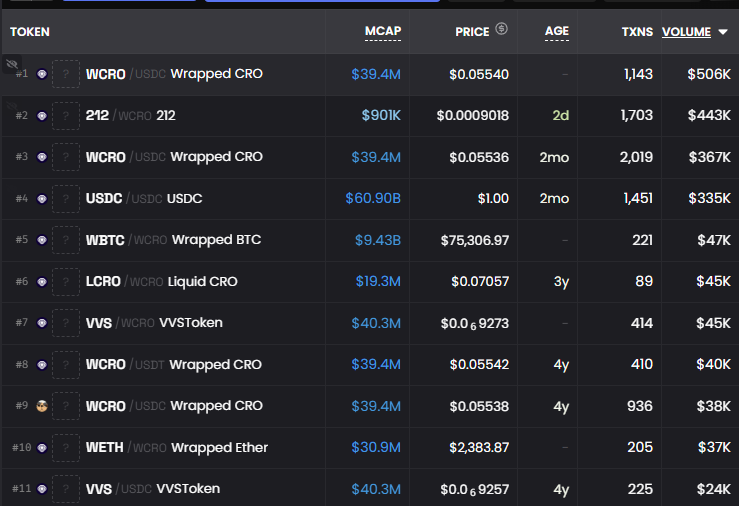Click the placeholder token logo for VVS/WCRO
This screenshot has height=506, width=739.
coord(66,323)
